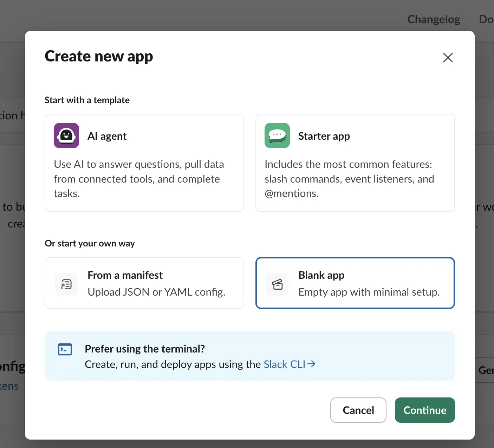Screen dimensions: 494x448
Task: Click Empty app with minimal setup text
Action: tap(369, 292)
